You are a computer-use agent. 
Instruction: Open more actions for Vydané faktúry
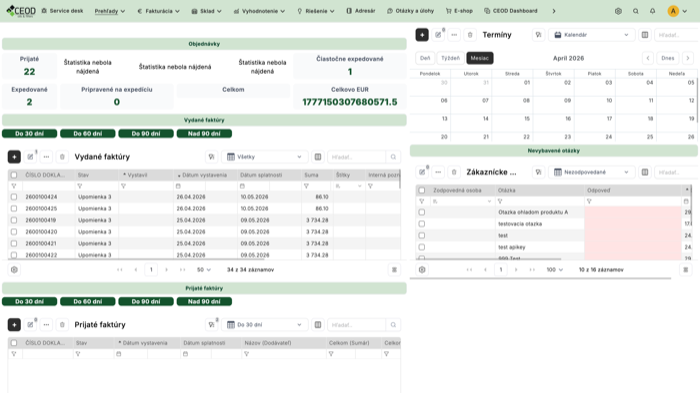46,157
